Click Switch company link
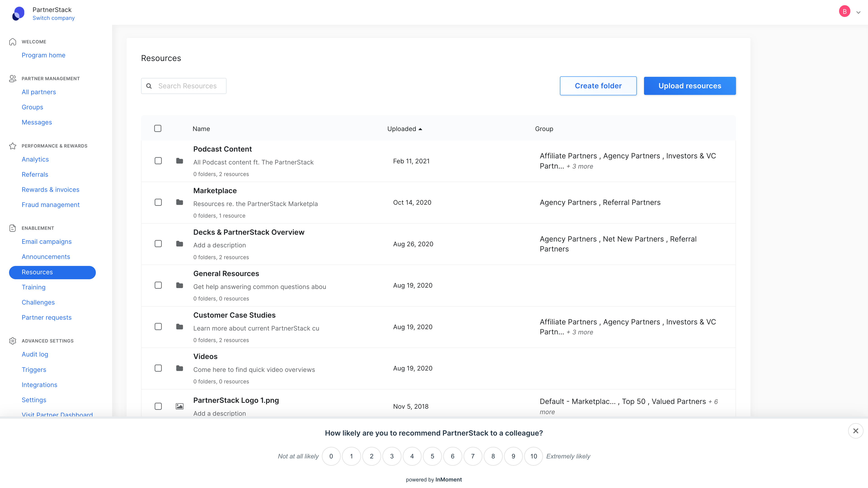 (x=54, y=18)
